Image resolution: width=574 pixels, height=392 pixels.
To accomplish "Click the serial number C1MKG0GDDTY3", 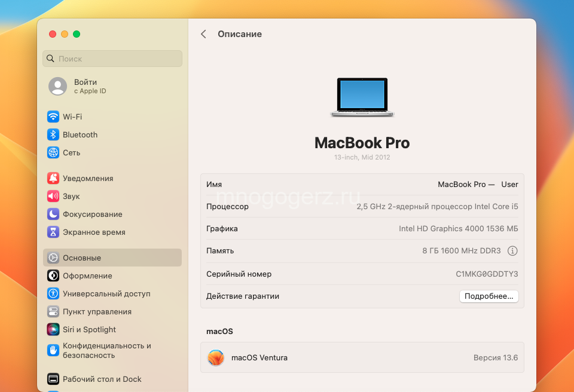I will click(487, 274).
